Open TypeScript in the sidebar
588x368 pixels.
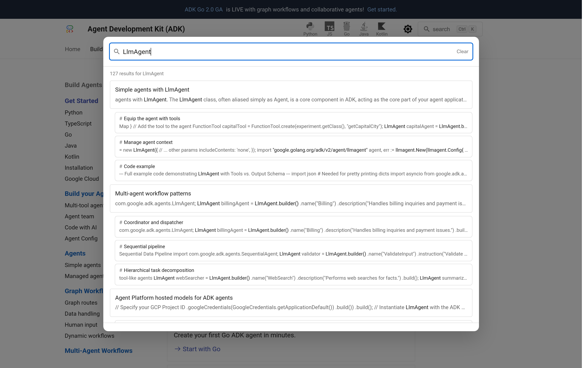(78, 124)
